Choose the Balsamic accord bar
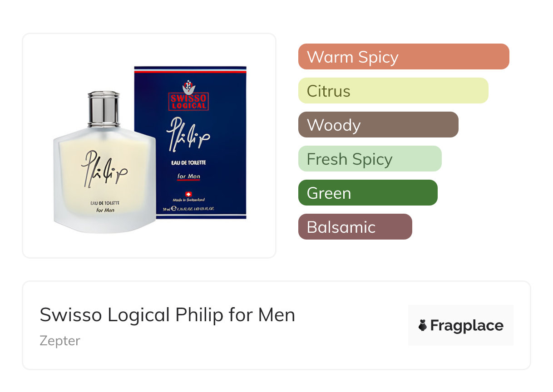This screenshot has width=553, height=392. coord(355,227)
